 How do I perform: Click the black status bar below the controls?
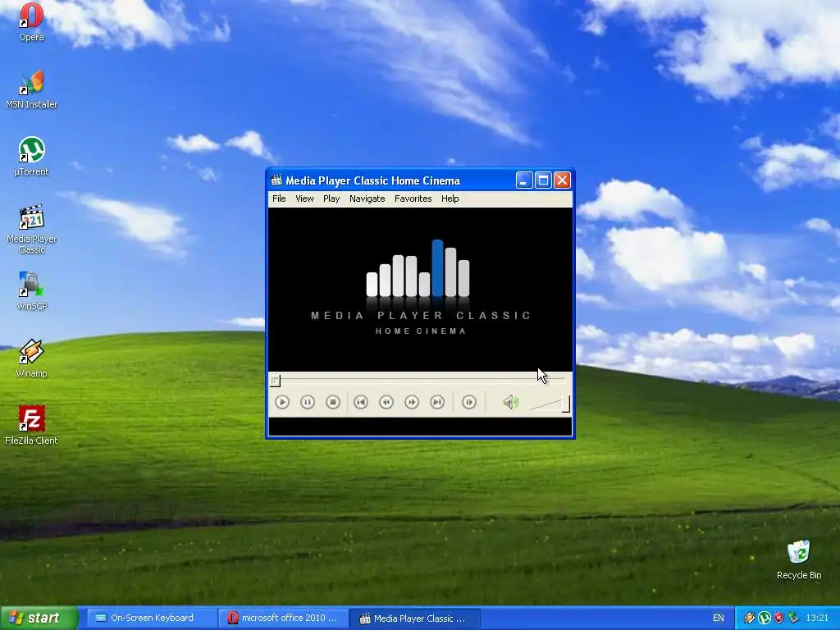point(420,427)
